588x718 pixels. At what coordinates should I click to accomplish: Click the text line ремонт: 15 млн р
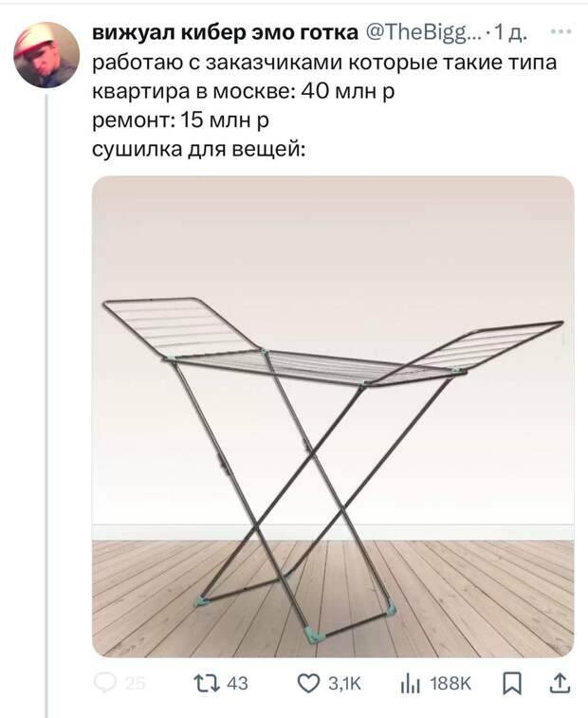[180, 120]
